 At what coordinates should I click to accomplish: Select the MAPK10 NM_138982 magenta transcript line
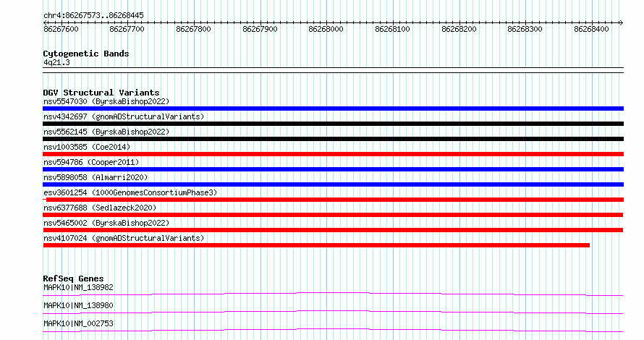(333, 294)
